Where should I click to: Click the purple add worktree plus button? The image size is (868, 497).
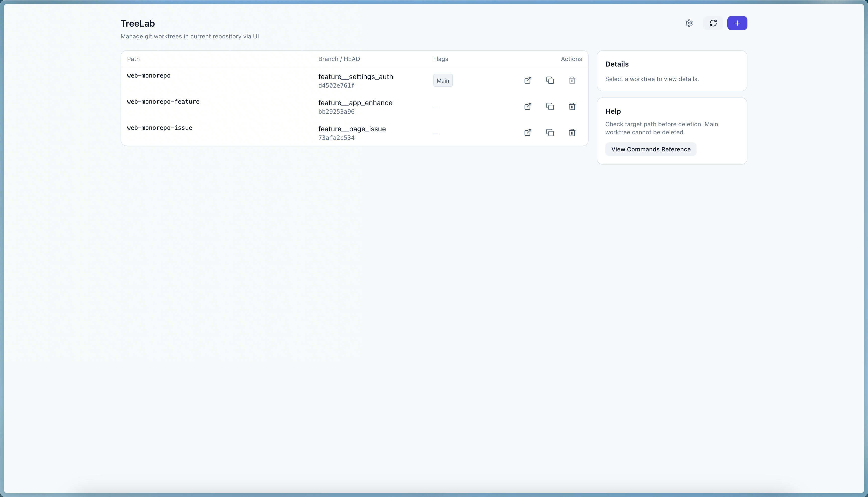click(x=737, y=23)
